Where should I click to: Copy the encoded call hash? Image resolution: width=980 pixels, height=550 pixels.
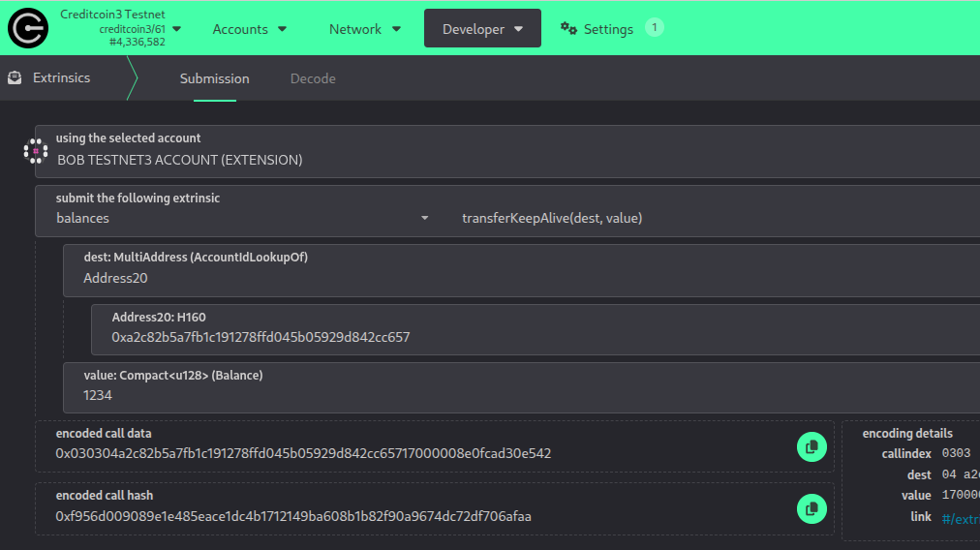pos(811,508)
